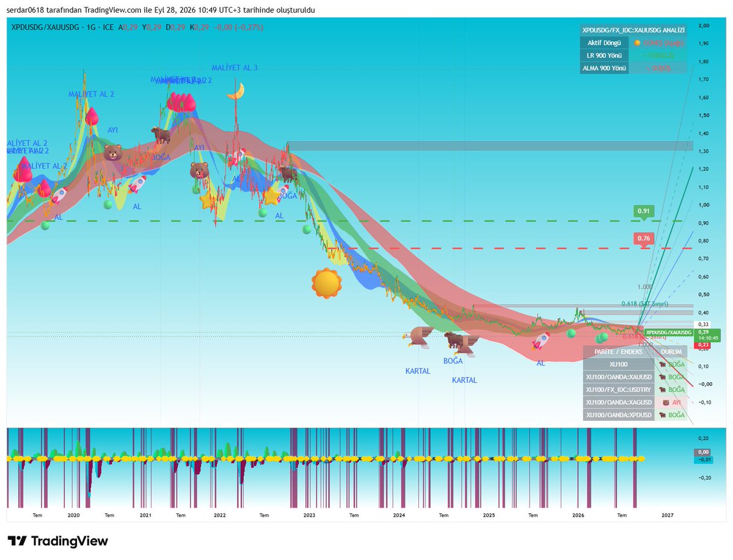
Task: Click the serdar0618 attribution text at the top
Action: click(x=161, y=10)
